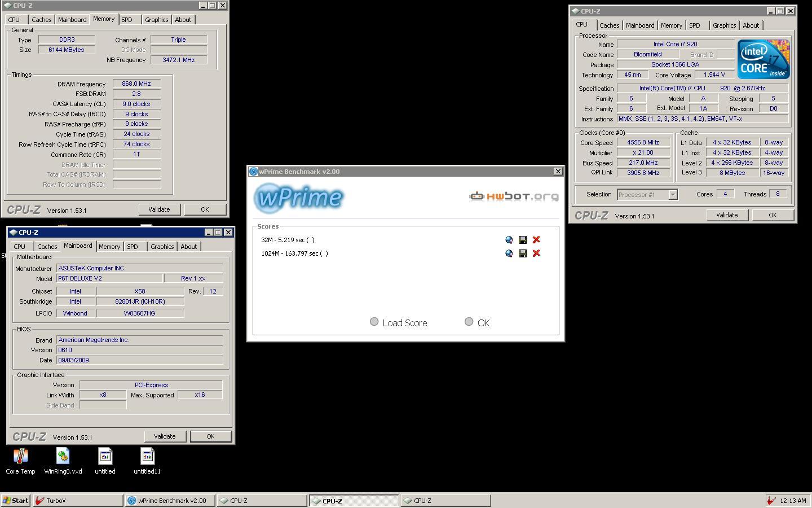Click the Southbridge 82801JR (ICH10R) field
The width and height of the screenshot is (812, 508).
tap(140, 301)
